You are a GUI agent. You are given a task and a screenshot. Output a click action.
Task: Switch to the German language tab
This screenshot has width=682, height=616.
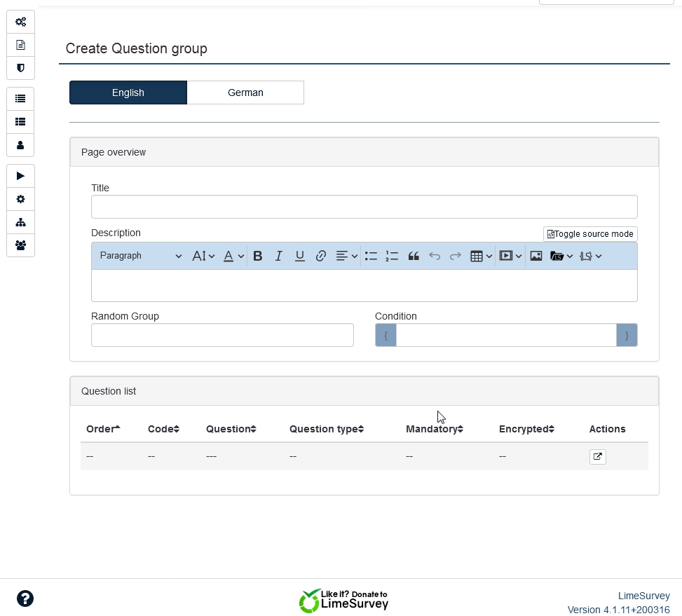point(245,93)
